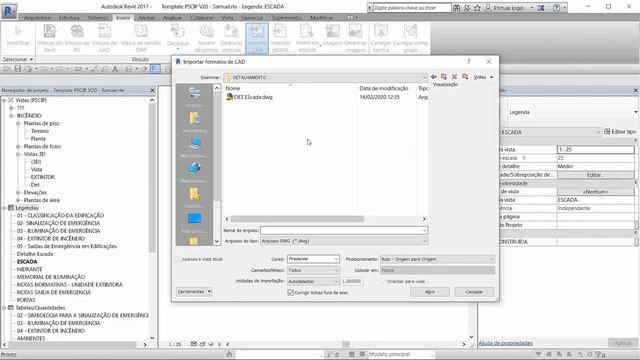This screenshot has width=640, height=360.
Task: Click the delete X icon in dialog toolbar
Action: tap(454, 77)
